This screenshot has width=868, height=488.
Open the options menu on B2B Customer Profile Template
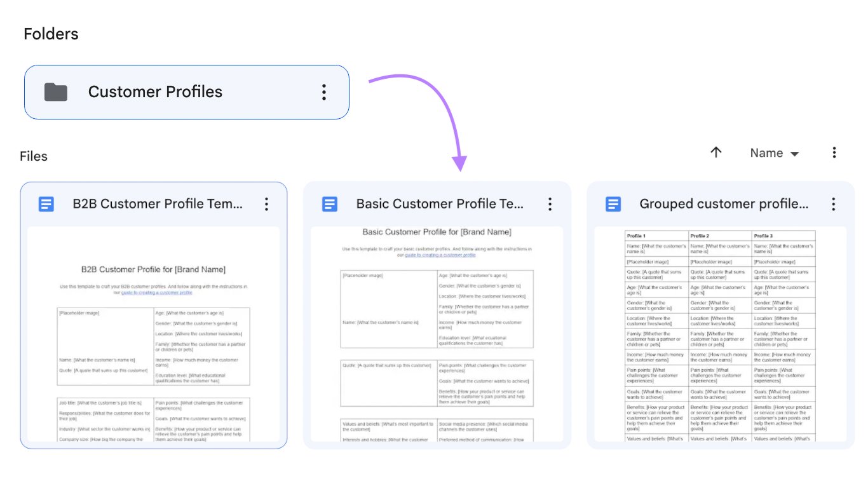(266, 204)
